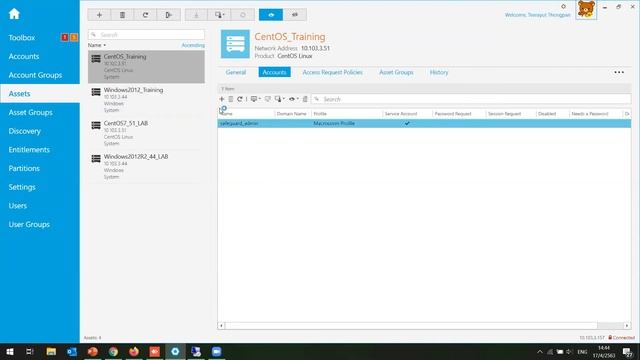Open the more options ellipsis menu
This screenshot has height=360, width=640.
(619, 72)
